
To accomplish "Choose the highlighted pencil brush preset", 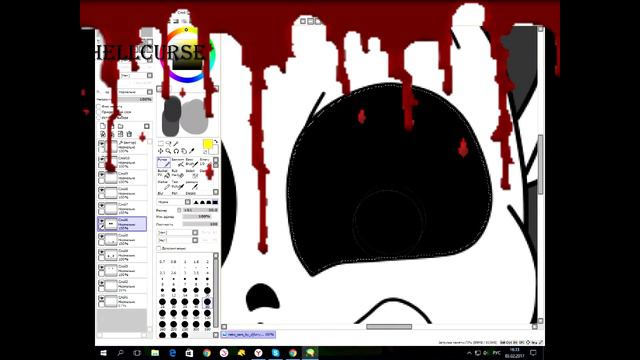I will click(164, 162).
